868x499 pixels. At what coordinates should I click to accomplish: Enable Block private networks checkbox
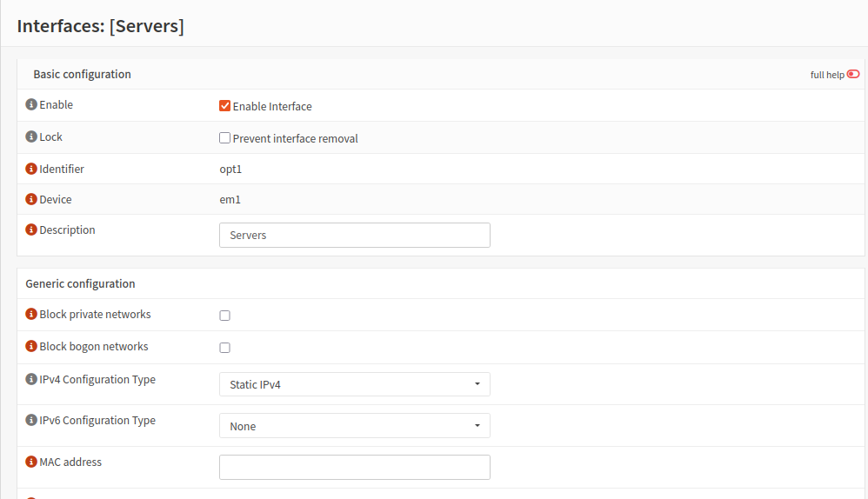(x=224, y=316)
